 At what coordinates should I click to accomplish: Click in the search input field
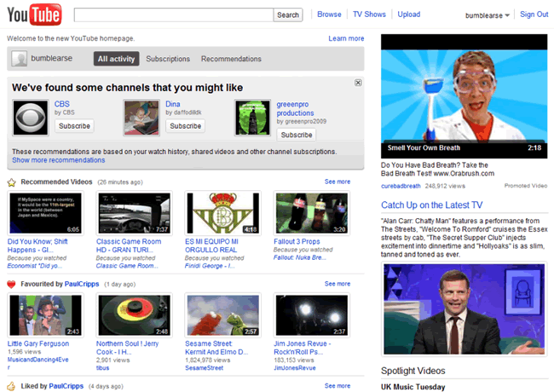(174, 14)
